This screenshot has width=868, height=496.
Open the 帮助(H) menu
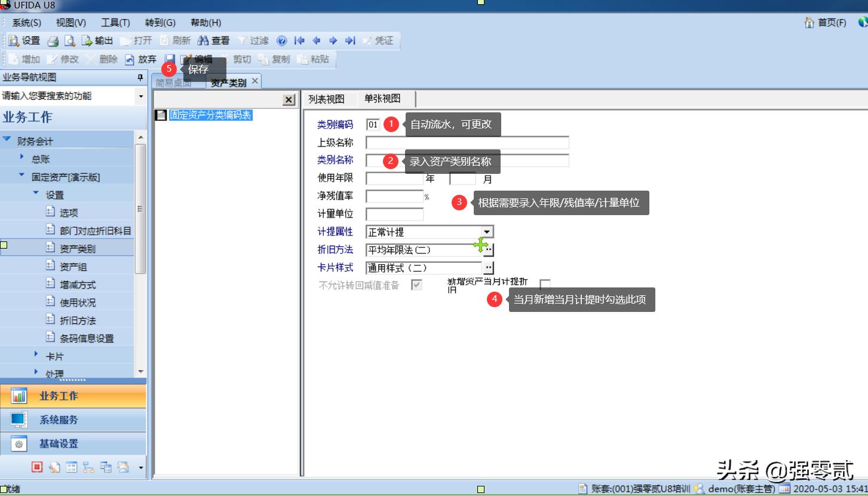click(x=206, y=23)
